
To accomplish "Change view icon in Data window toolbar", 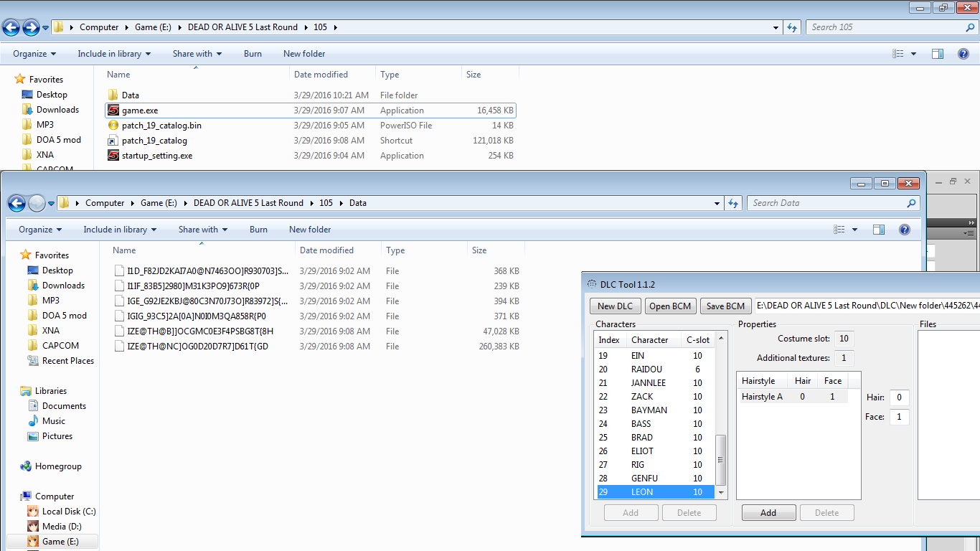I will click(839, 230).
